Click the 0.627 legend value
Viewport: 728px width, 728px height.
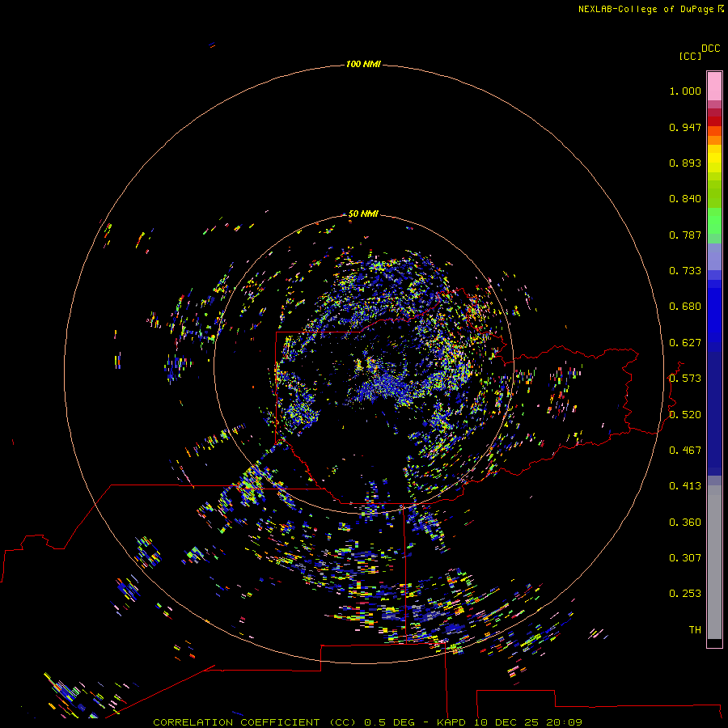click(x=685, y=343)
